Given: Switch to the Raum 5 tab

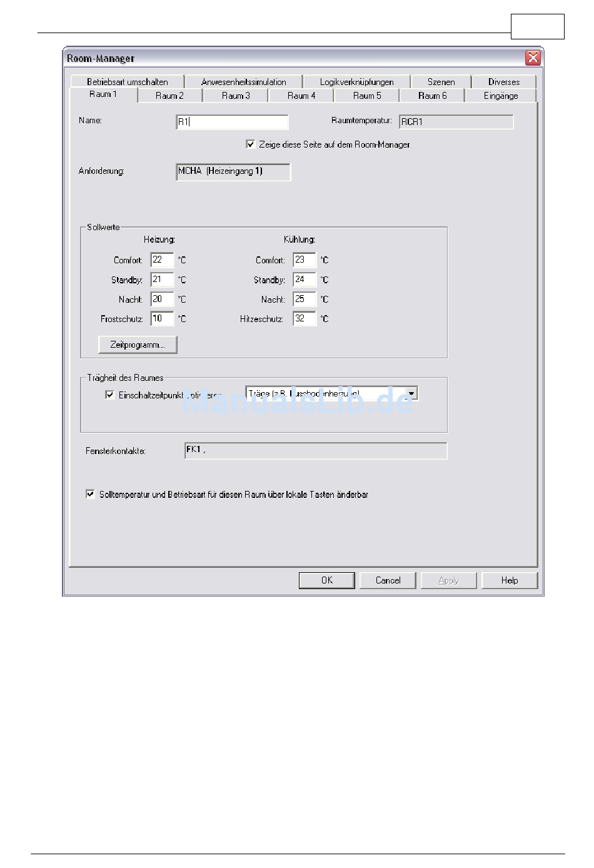Looking at the screenshot, I should [367, 96].
